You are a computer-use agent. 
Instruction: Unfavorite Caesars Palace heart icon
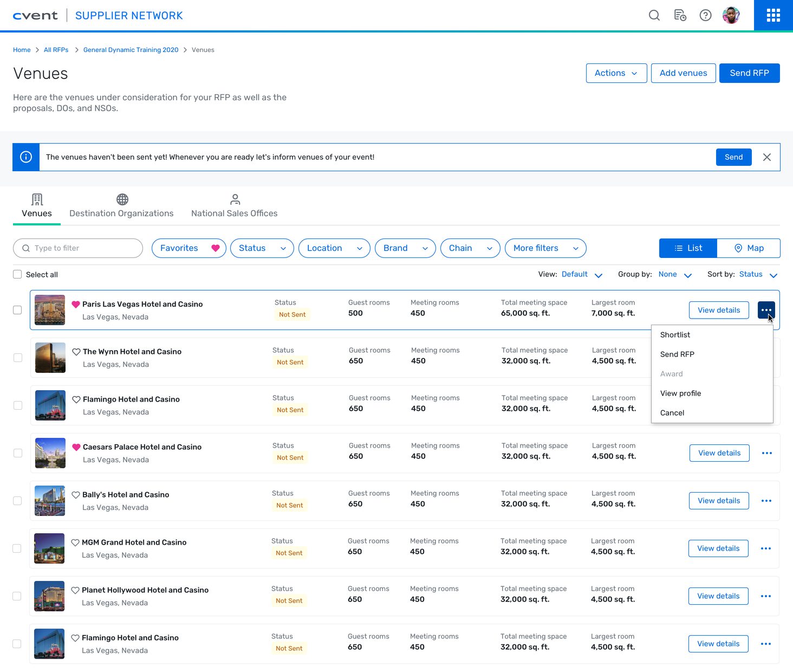coord(76,447)
